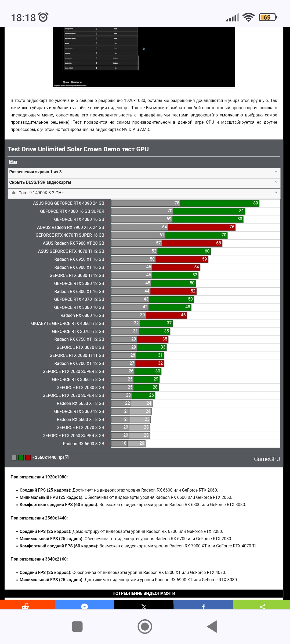The image size is (290, 644).
Task: Open the Intel Core i9 14900K processor dropdown
Action: click(x=144, y=193)
